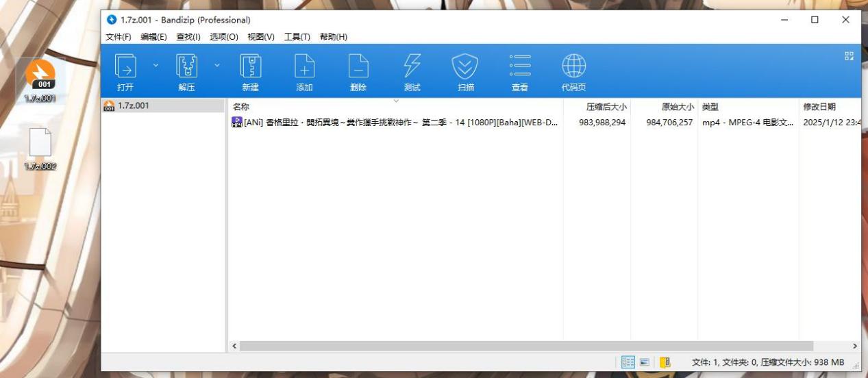Click the 扫描 (Scan) shield icon
The width and height of the screenshot is (868, 378).
(x=465, y=66)
